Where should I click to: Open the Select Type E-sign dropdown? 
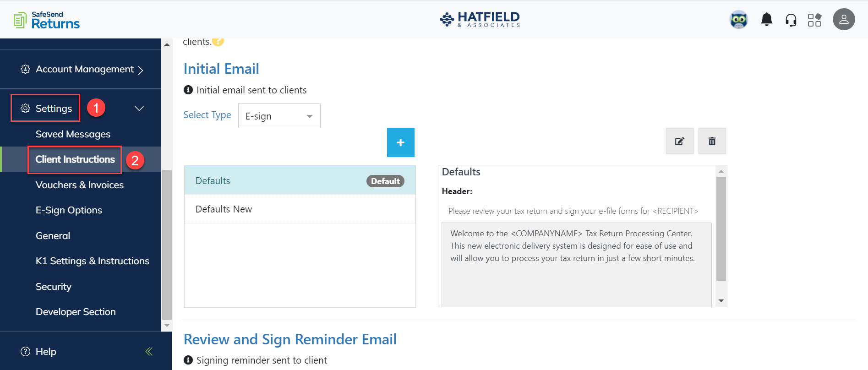click(279, 116)
